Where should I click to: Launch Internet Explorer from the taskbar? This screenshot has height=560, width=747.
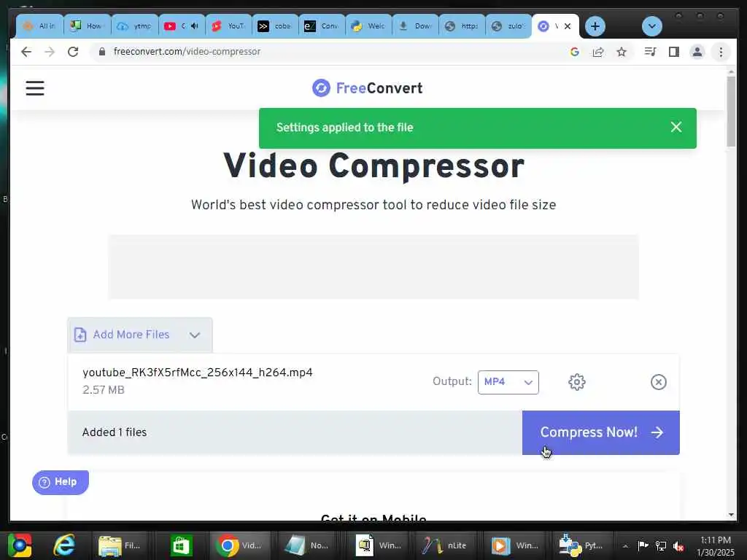[x=64, y=545]
